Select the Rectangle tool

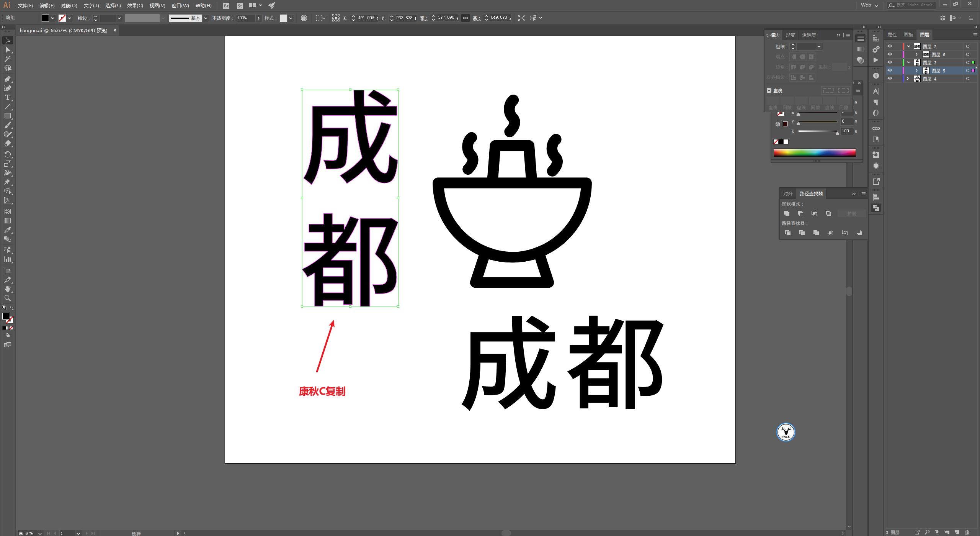coord(8,116)
